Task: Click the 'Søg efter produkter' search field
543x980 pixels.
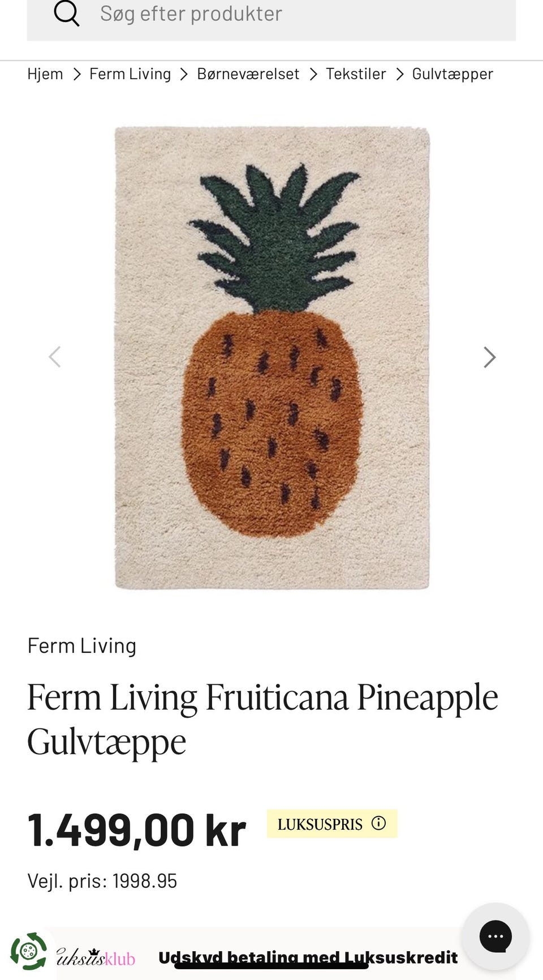Action: point(271,17)
